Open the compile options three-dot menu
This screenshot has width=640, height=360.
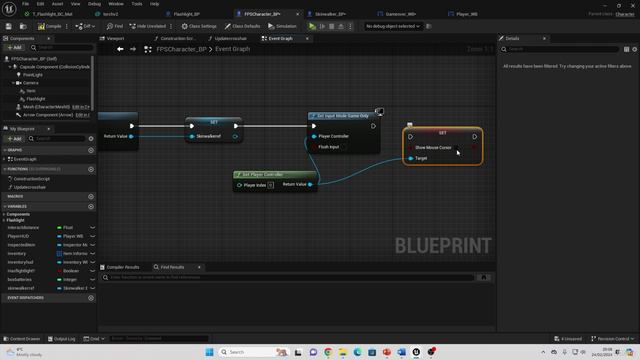(x=67, y=26)
